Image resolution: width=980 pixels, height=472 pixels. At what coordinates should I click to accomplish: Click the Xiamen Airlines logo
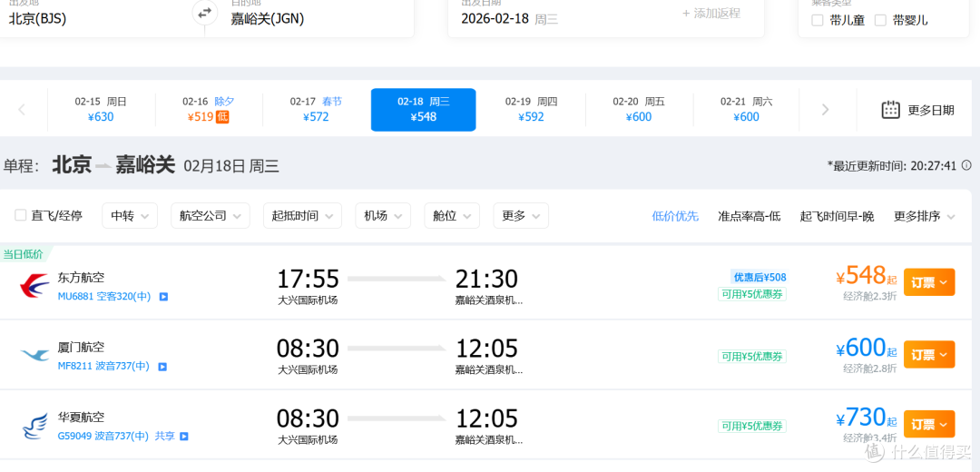click(x=34, y=357)
